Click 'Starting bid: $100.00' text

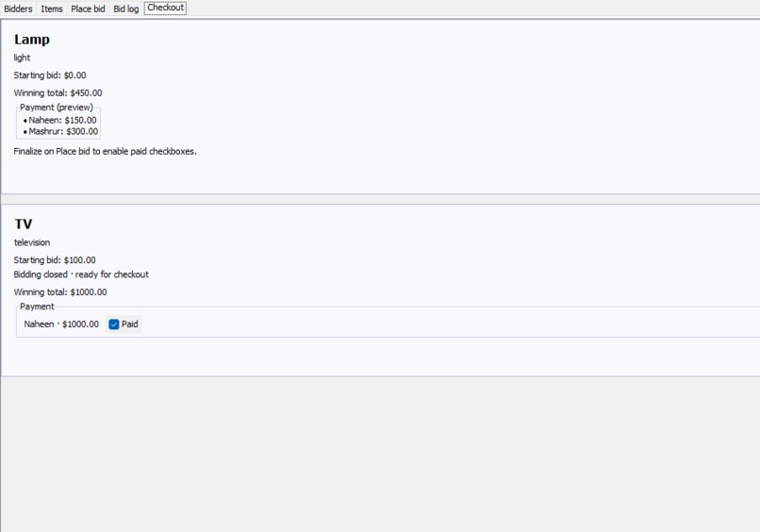click(x=55, y=260)
